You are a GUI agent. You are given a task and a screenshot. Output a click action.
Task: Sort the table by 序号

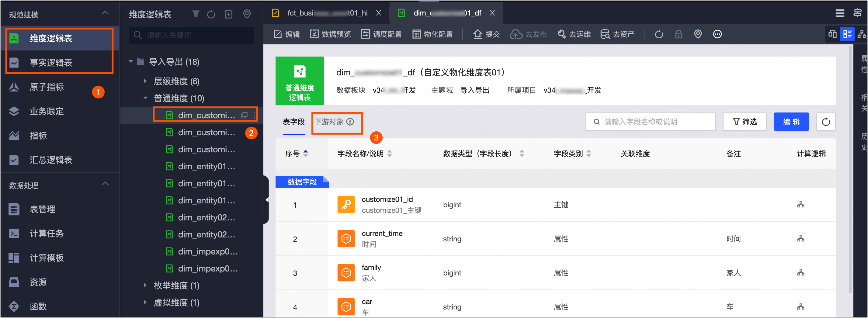[x=306, y=154]
